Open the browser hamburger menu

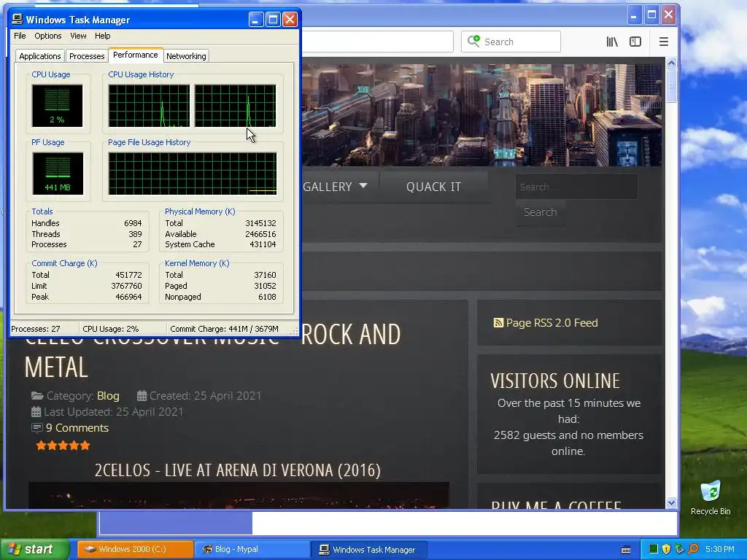(664, 42)
